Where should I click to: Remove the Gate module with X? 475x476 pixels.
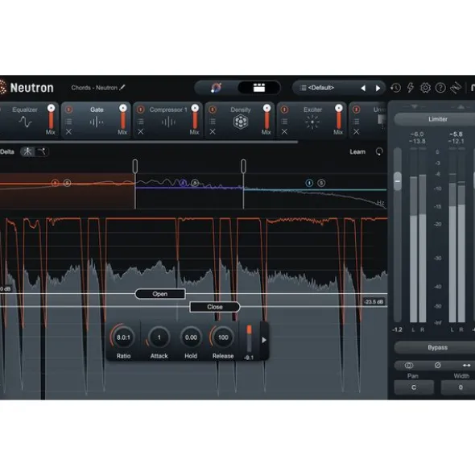pyautogui.click(x=69, y=132)
